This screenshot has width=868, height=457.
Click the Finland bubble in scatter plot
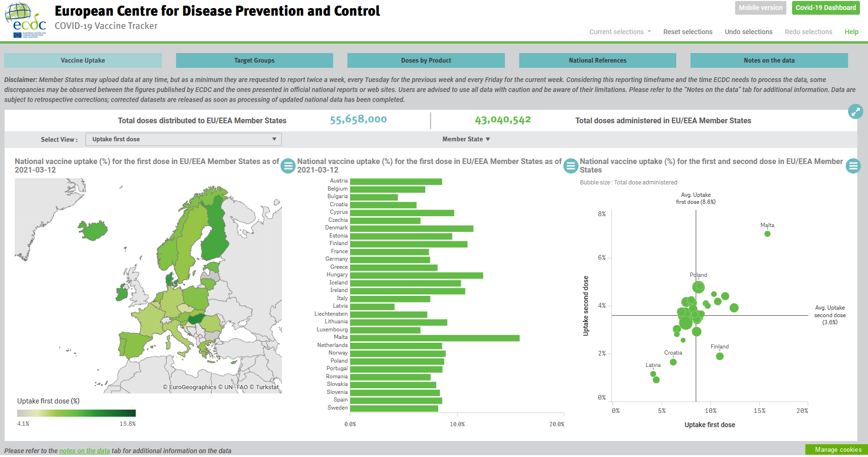coord(720,356)
